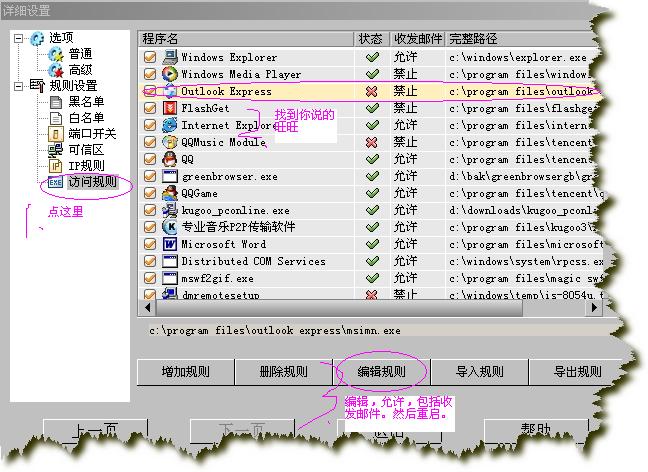The image size is (648, 472).
Task: Click the 导入规则 button
Action: [x=479, y=372]
